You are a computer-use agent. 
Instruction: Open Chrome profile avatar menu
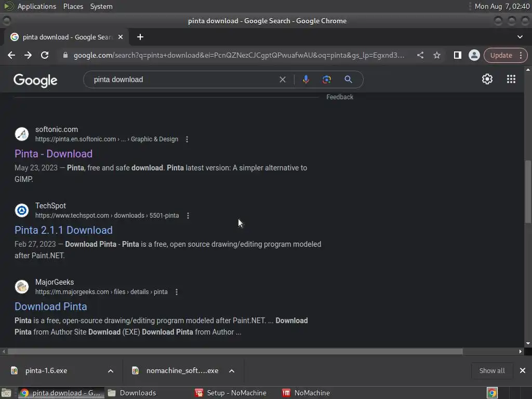[x=474, y=55]
